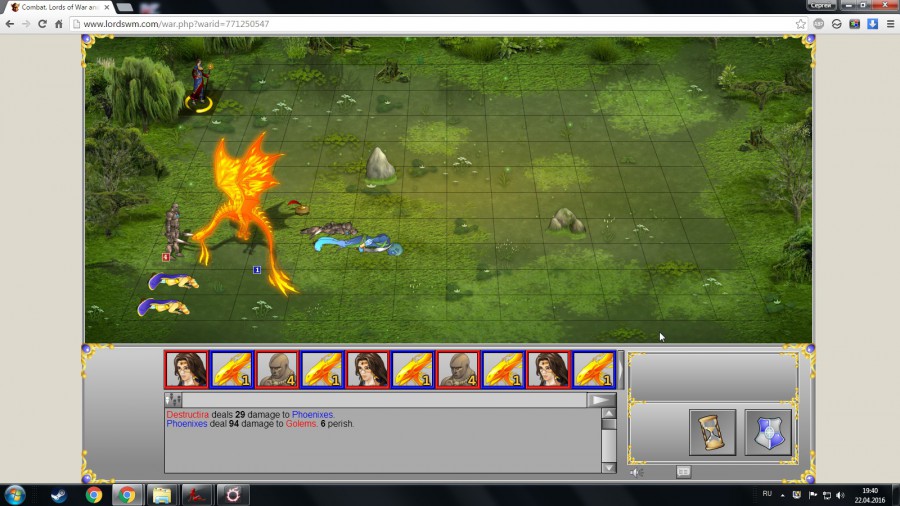Click the browser forward arrow
This screenshot has width=900, height=506.
[26, 24]
